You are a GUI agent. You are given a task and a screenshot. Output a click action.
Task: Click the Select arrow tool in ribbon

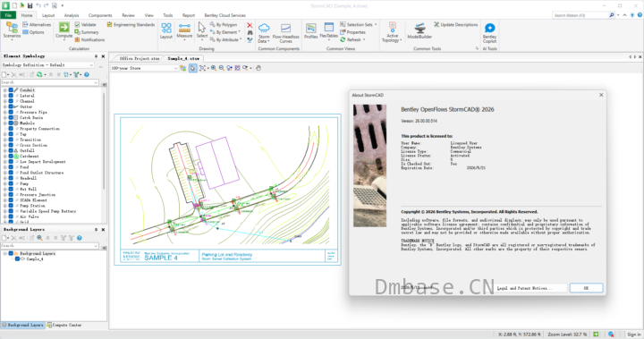click(x=201, y=28)
